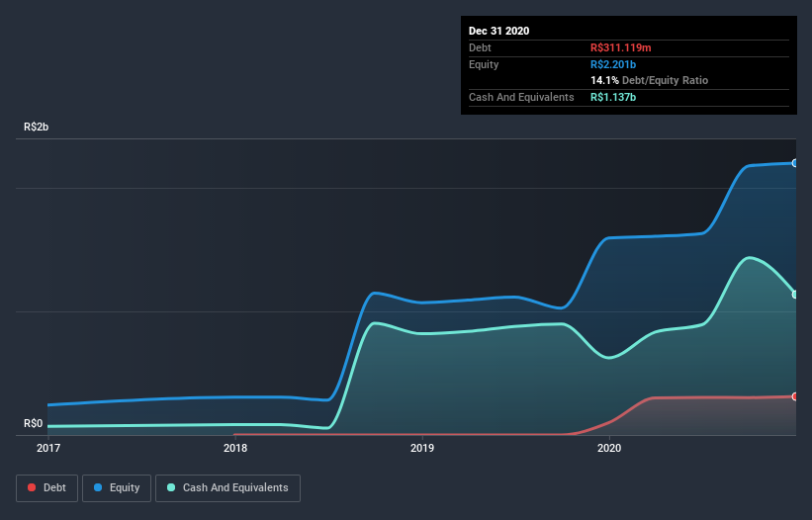Toggle the Debt series in legend
Screen dimensions: 812x520
click(x=47, y=488)
